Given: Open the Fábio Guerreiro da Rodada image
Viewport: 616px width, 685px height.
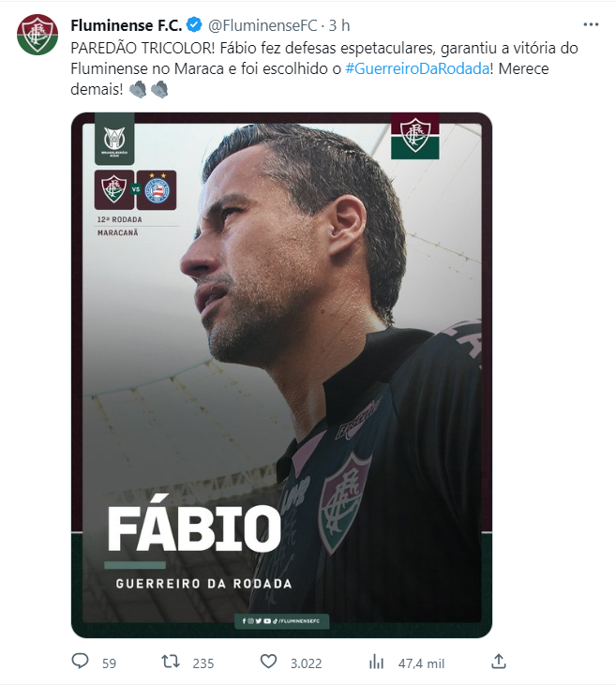Looking at the screenshot, I should tap(281, 375).
